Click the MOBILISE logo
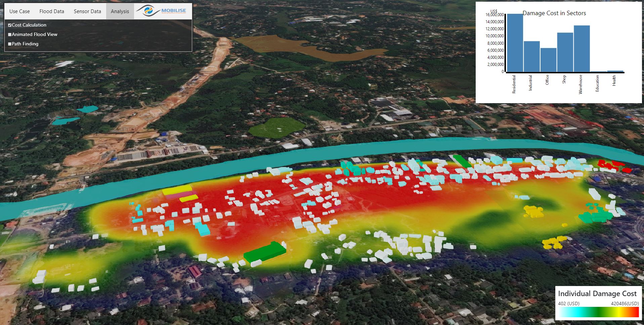 163,11
